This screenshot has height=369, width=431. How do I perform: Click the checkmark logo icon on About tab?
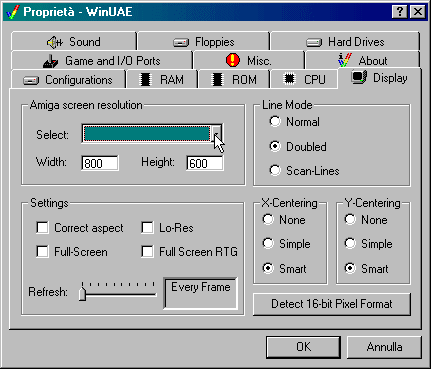pos(345,60)
